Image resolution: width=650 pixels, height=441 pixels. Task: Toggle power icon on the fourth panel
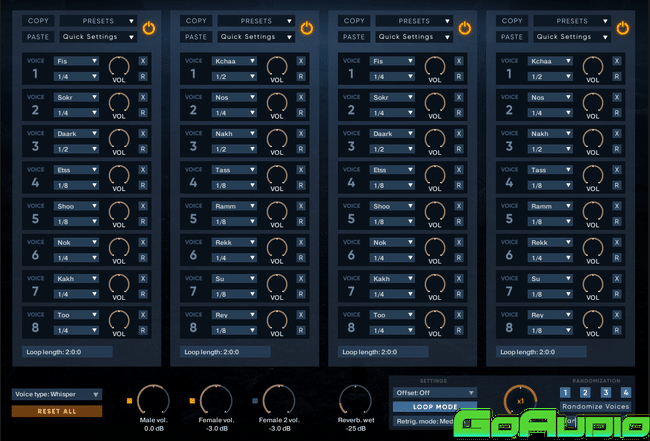pos(623,28)
